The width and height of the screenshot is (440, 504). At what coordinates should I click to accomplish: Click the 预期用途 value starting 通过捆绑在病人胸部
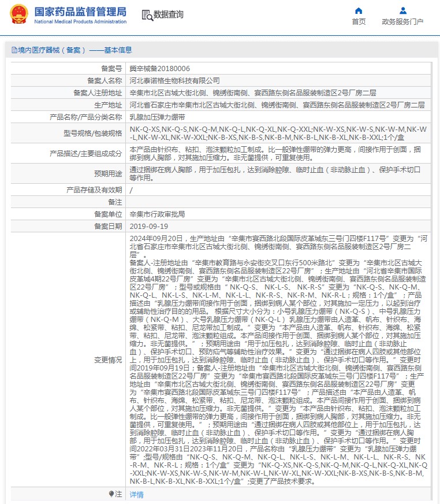pyautogui.click(x=275, y=173)
